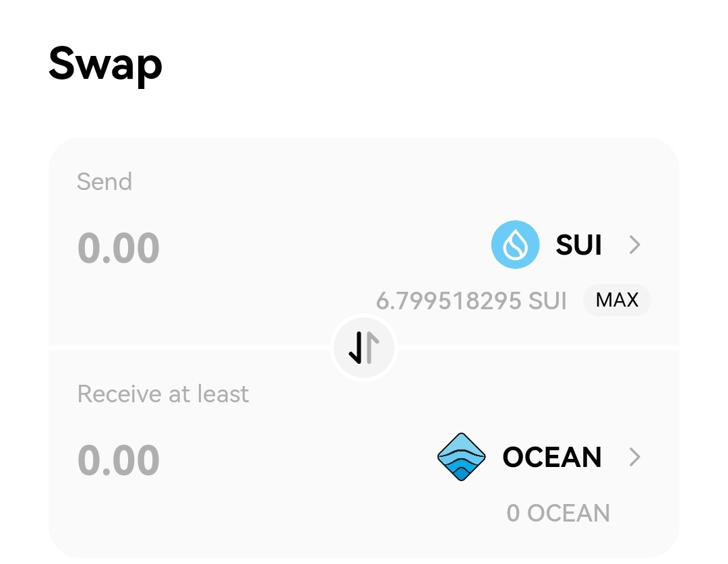The height and width of the screenshot is (564, 728).
Task: Tap the swap direction arrows icon
Action: 364,348
